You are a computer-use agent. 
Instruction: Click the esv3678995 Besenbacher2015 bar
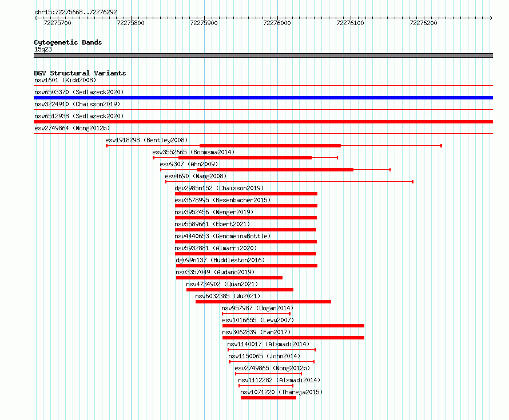tap(246, 206)
